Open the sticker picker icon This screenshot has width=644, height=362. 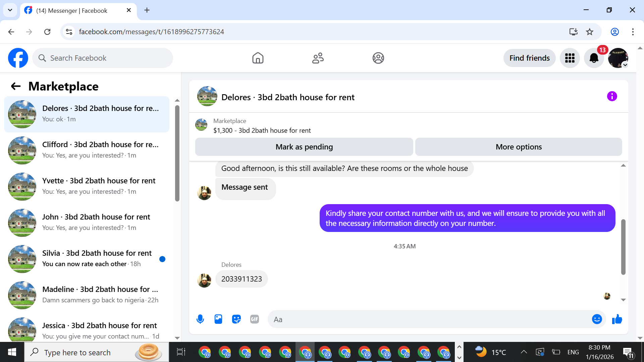236,319
